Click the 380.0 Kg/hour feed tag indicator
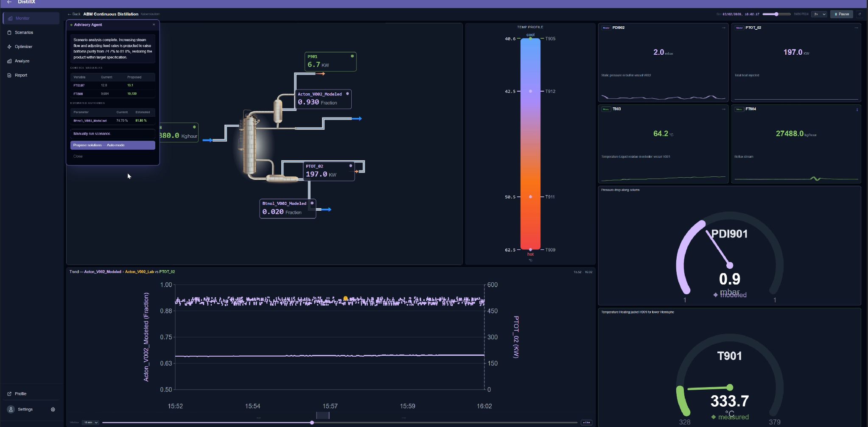The width and height of the screenshot is (868, 427). click(194, 127)
